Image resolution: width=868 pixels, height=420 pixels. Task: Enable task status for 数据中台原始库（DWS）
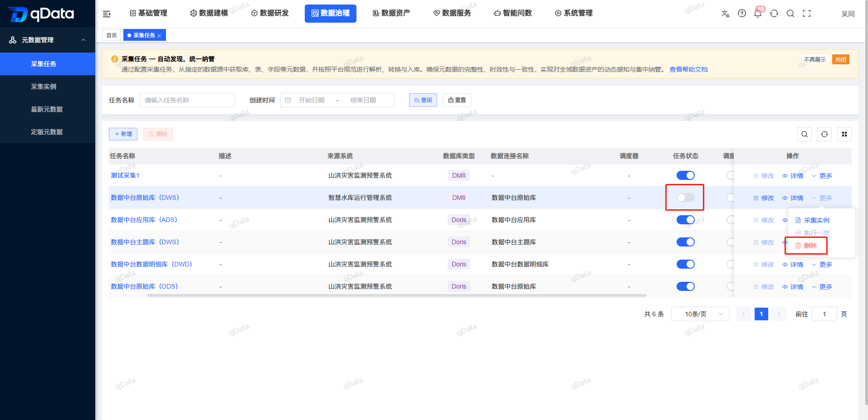click(685, 198)
